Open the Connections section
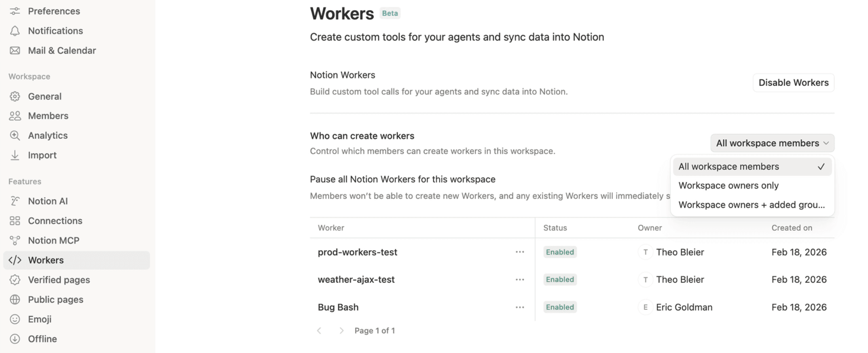Image resolution: width=868 pixels, height=353 pixels. (76, 221)
